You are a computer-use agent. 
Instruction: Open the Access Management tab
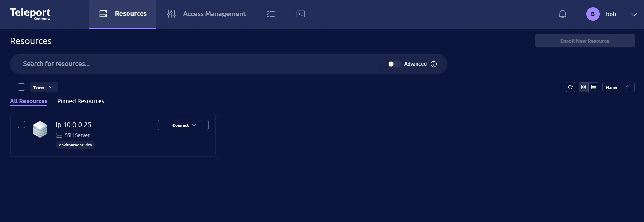206,14
